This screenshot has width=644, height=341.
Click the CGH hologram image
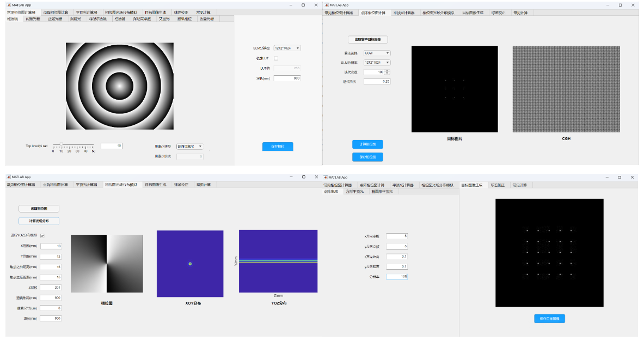(566, 89)
